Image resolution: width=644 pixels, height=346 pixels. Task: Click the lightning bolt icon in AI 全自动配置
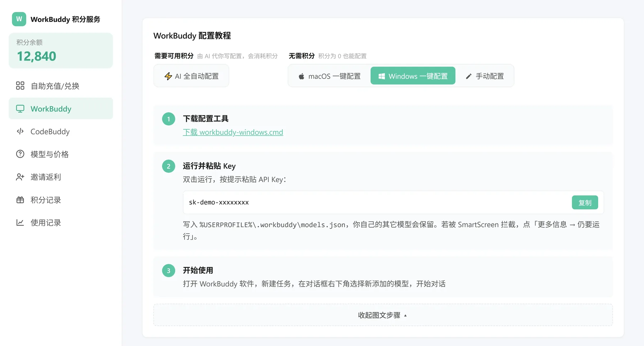(168, 76)
